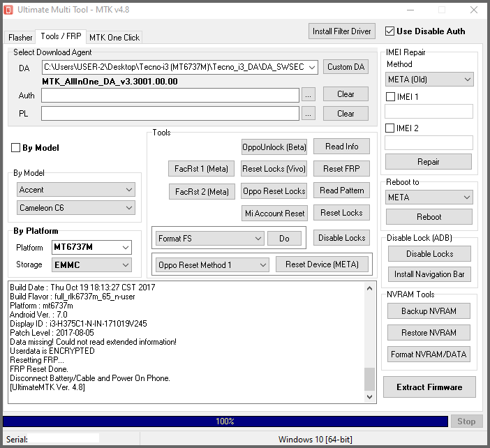Enable the Use Disable Auth checkbox
This screenshot has height=448, width=490.
click(x=389, y=31)
